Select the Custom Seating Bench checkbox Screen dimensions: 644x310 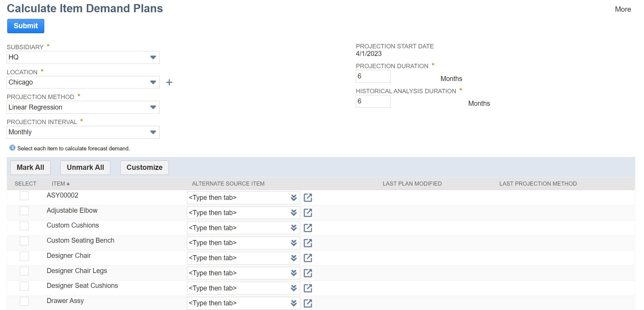(24, 241)
